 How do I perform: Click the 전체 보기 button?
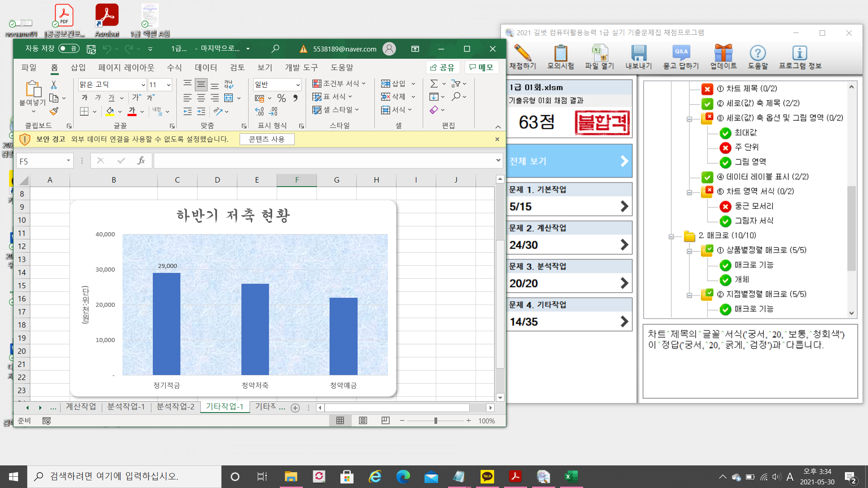(x=569, y=161)
